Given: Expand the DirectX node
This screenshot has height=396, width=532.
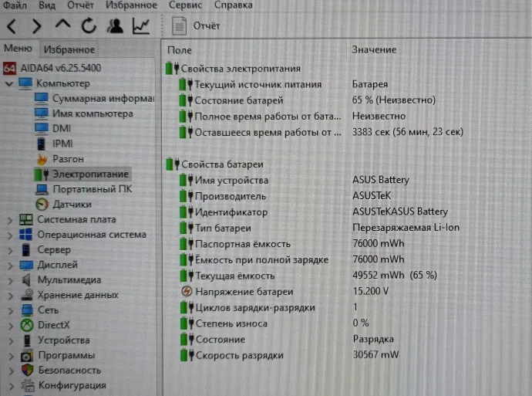Looking at the screenshot, I should point(11,326).
